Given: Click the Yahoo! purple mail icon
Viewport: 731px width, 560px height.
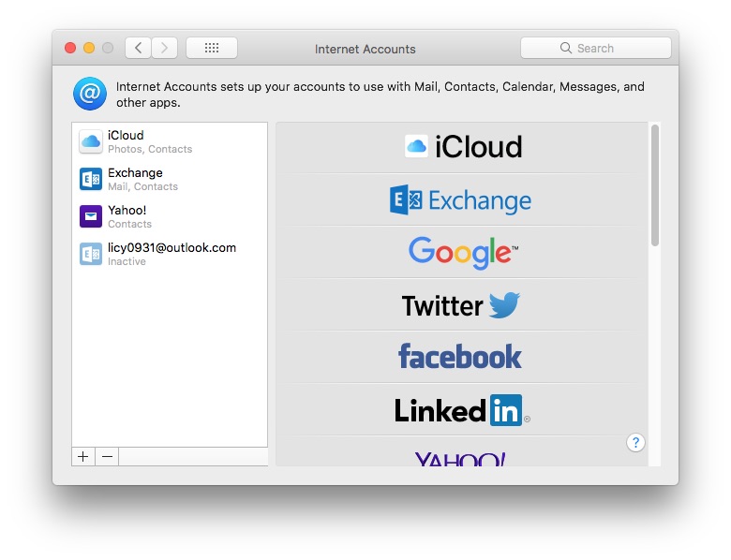Looking at the screenshot, I should click(91, 216).
